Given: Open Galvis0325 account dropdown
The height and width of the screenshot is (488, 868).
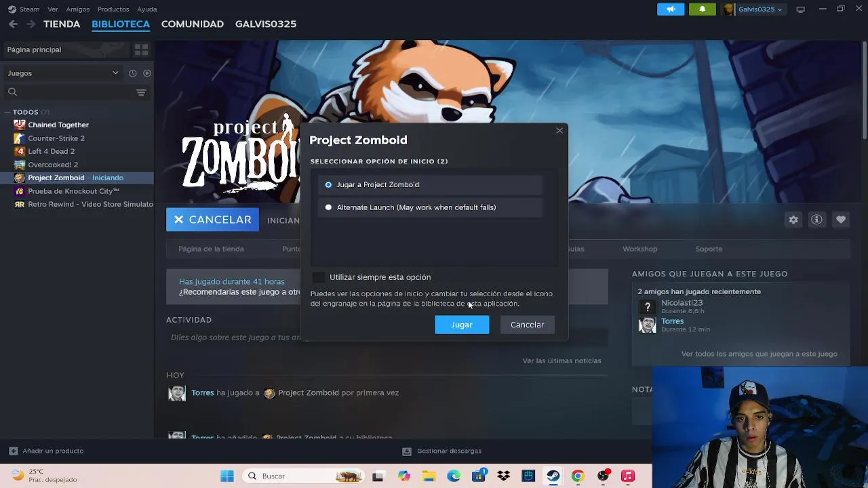Looking at the screenshot, I should [753, 9].
